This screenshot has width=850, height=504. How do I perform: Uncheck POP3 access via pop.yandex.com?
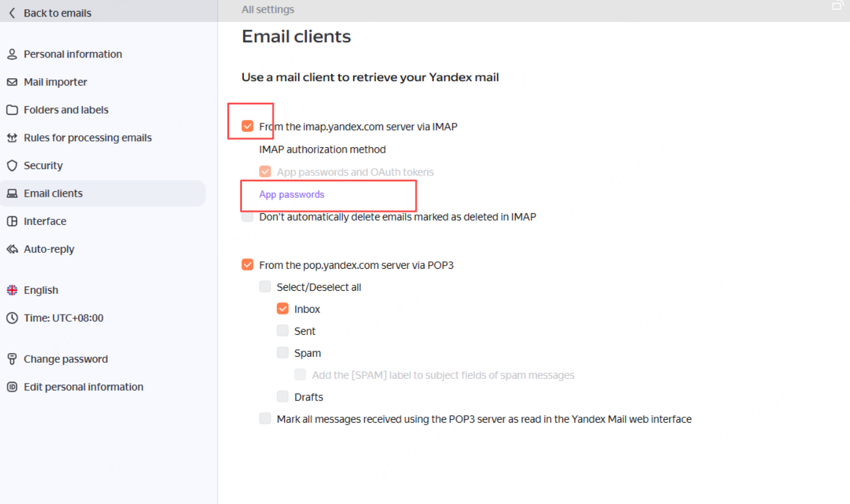pos(247,265)
